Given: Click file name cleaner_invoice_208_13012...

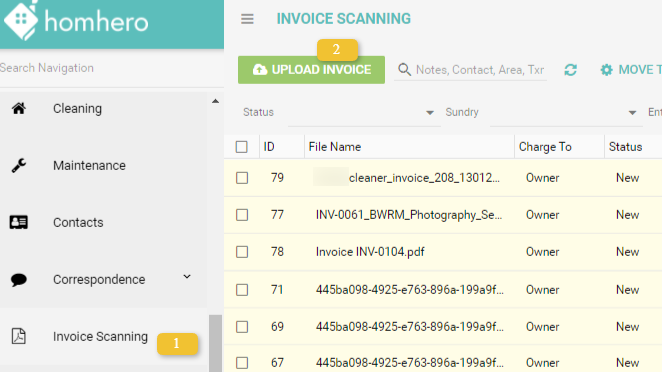Looking at the screenshot, I should click(x=424, y=178).
